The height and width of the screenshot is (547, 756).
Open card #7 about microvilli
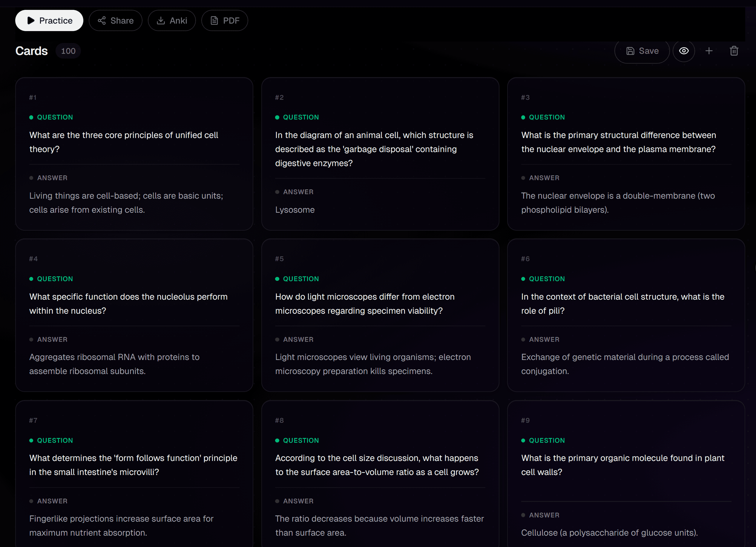[133, 465]
